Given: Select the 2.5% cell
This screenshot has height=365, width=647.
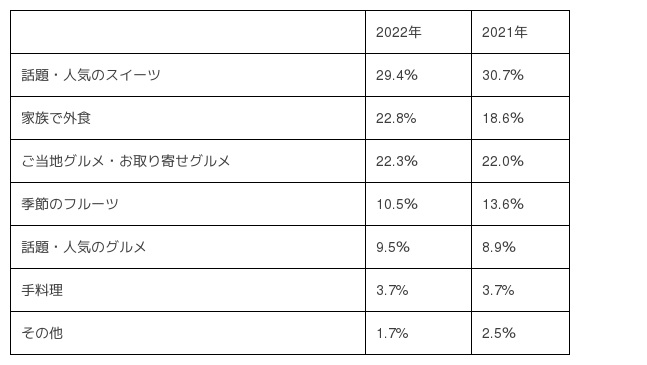Looking at the screenshot, I should click(x=520, y=333).
